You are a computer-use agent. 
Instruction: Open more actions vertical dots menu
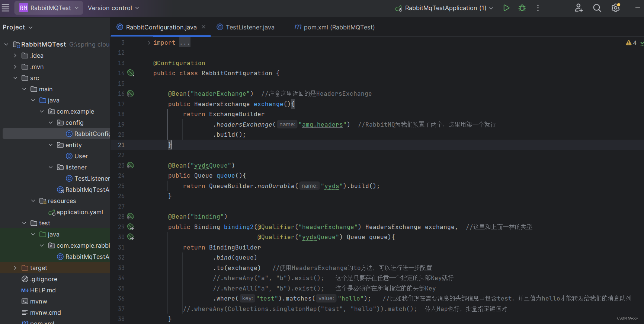click(538, 8)
